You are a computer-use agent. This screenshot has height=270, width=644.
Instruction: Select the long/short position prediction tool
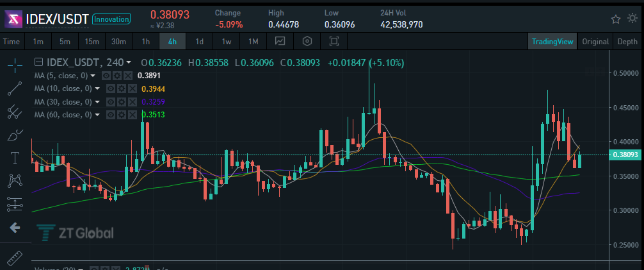(x=15, y=204)
